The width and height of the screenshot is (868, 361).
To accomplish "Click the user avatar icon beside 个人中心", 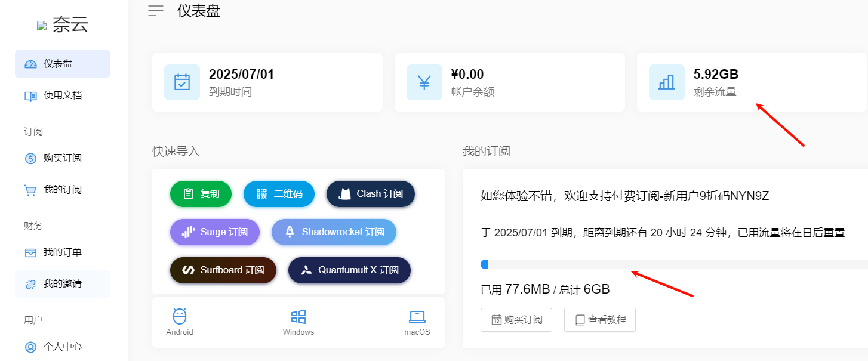I will tap(30, 347).
